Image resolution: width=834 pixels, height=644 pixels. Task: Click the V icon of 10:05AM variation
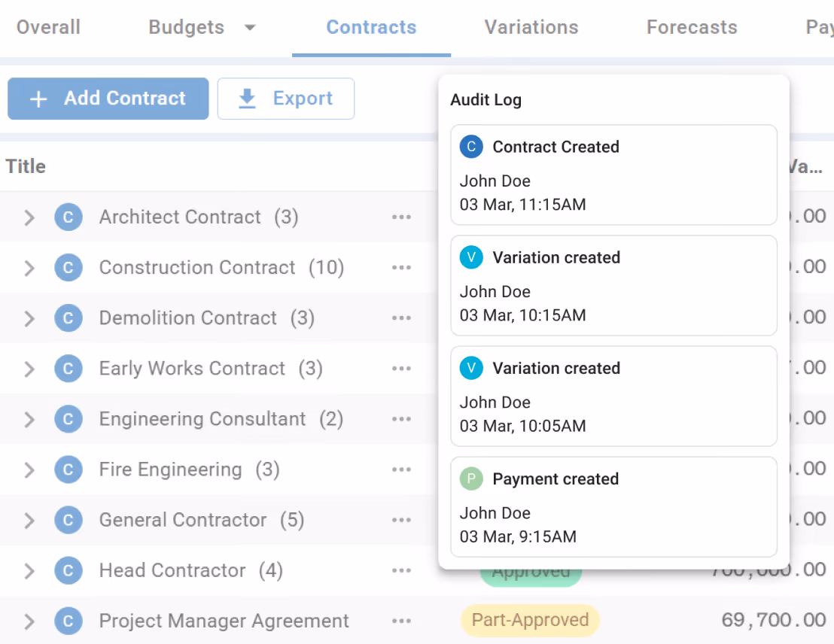pos(471,368)
